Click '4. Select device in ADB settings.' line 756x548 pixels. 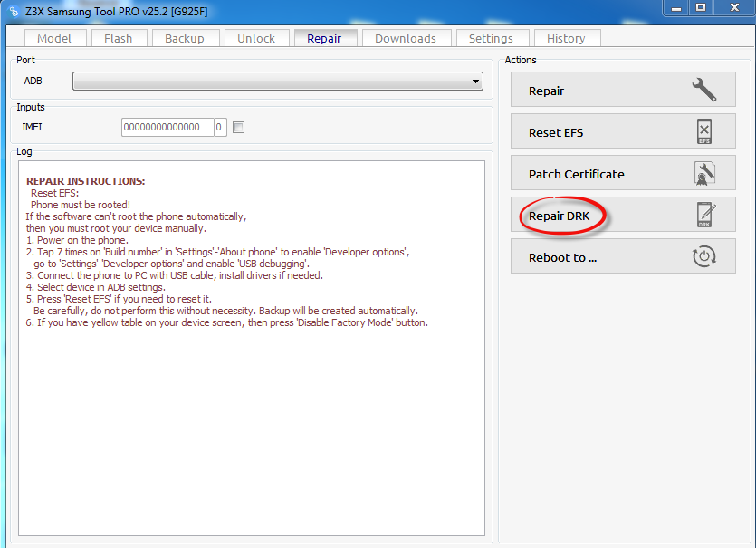95,287
